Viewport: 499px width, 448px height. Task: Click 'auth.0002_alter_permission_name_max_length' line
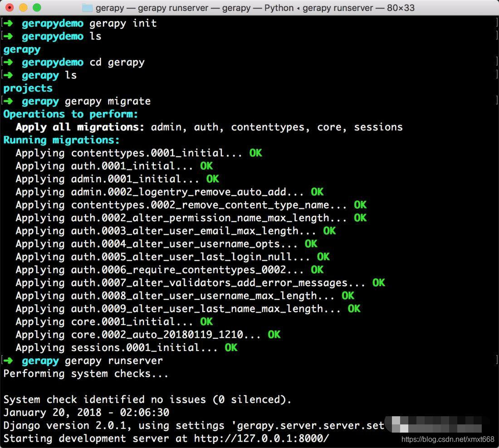tap(191, 218)
